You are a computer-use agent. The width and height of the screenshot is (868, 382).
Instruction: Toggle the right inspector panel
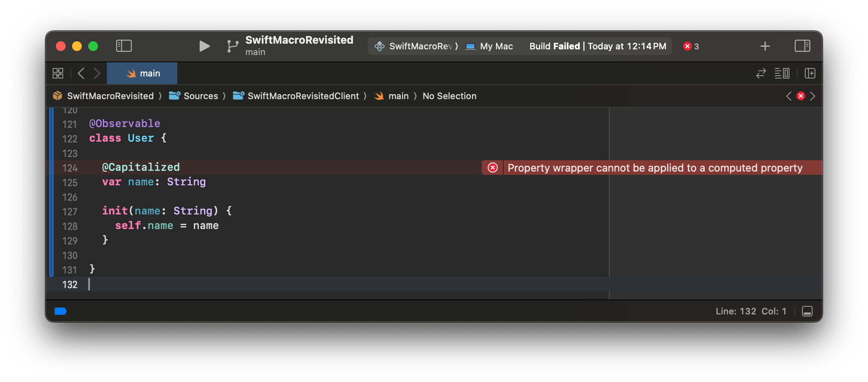pyautogui.click(x=802, y=46)
